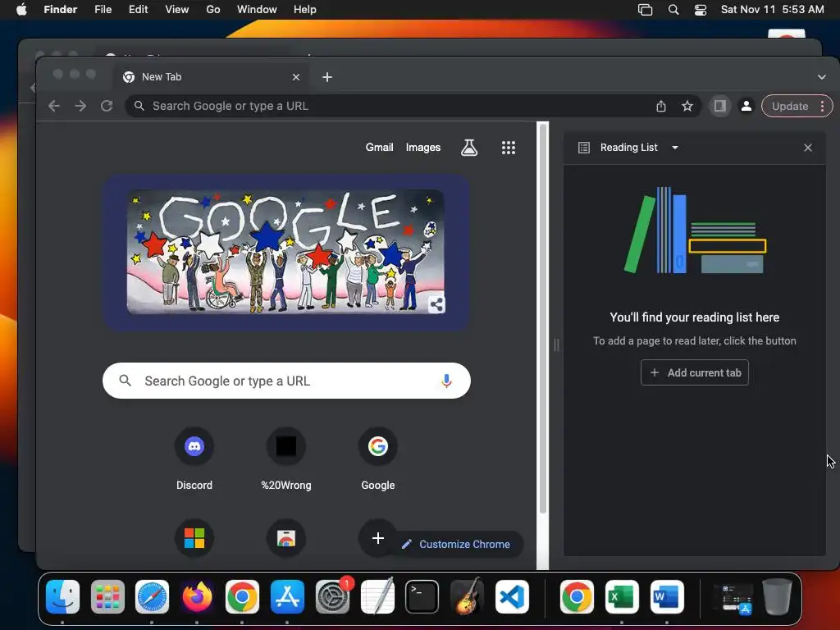Click the Update button
Screen dimensions: 840x630
coord(790,106)
